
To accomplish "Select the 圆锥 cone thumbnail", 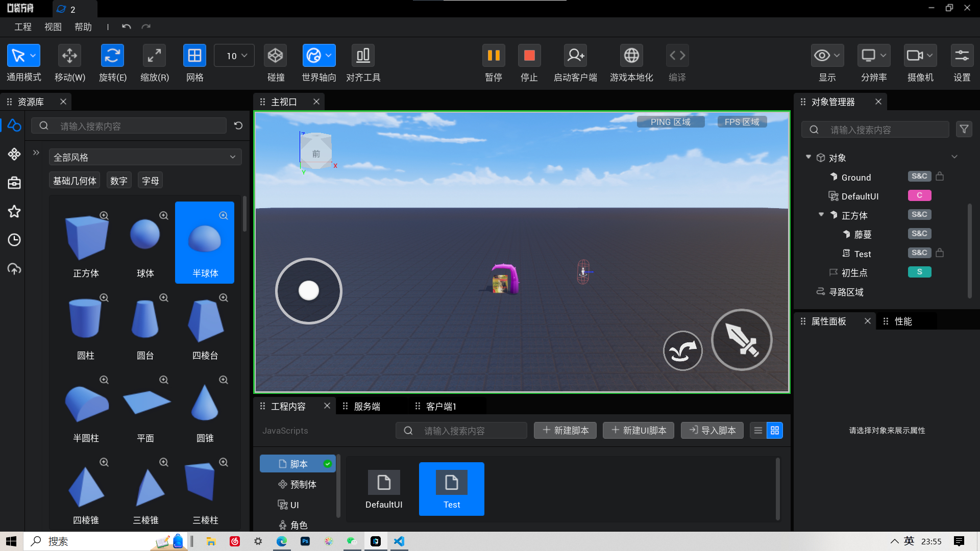I will (205, 408).
